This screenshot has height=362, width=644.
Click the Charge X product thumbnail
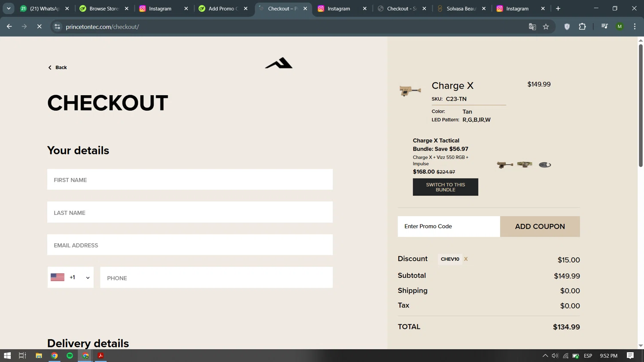pyautogui.click(x=410, y=90)
